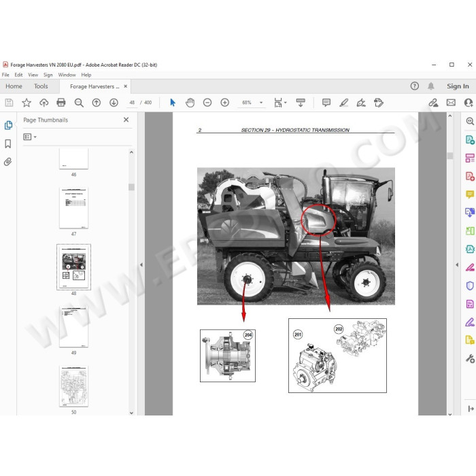
Task: Open the View menu
Action: 33,75
